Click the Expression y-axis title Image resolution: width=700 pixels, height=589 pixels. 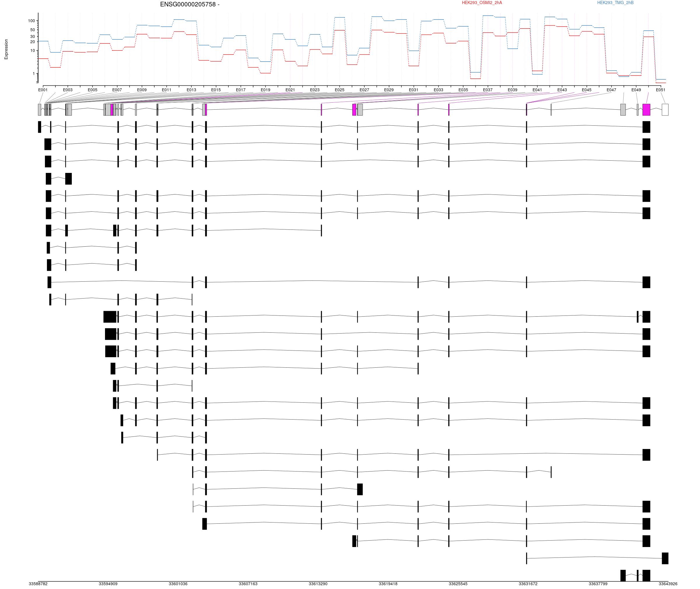6,49
